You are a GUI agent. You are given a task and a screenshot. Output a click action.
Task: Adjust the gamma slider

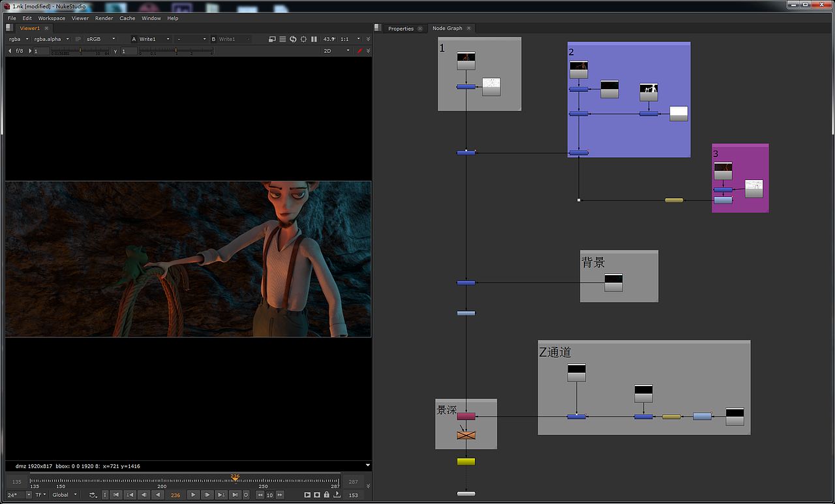176,51
